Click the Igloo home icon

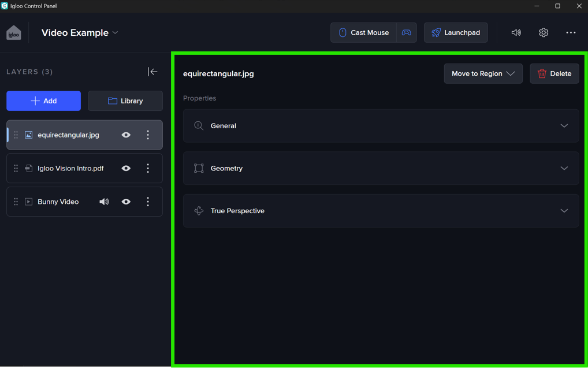point(14,33)
